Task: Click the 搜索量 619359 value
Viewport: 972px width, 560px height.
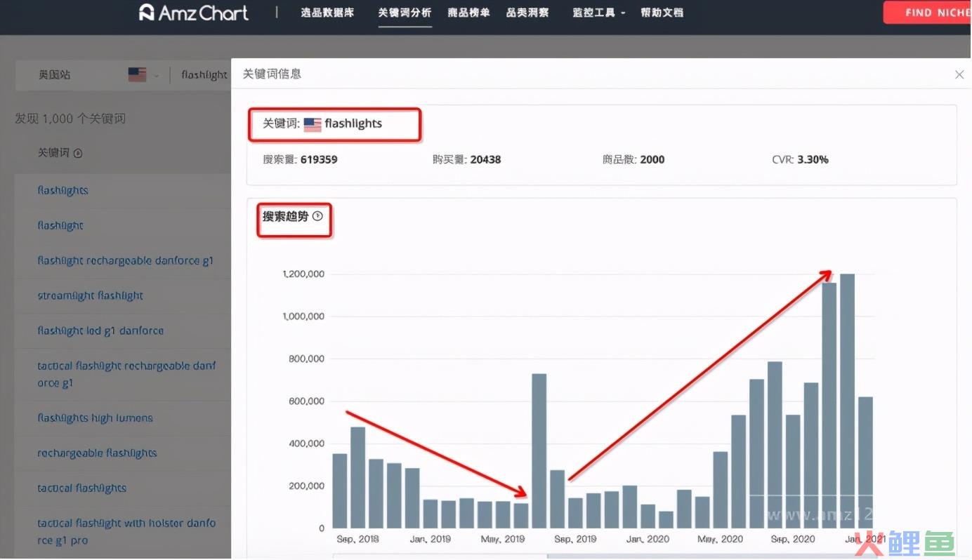Action: (x=319, y=159)
